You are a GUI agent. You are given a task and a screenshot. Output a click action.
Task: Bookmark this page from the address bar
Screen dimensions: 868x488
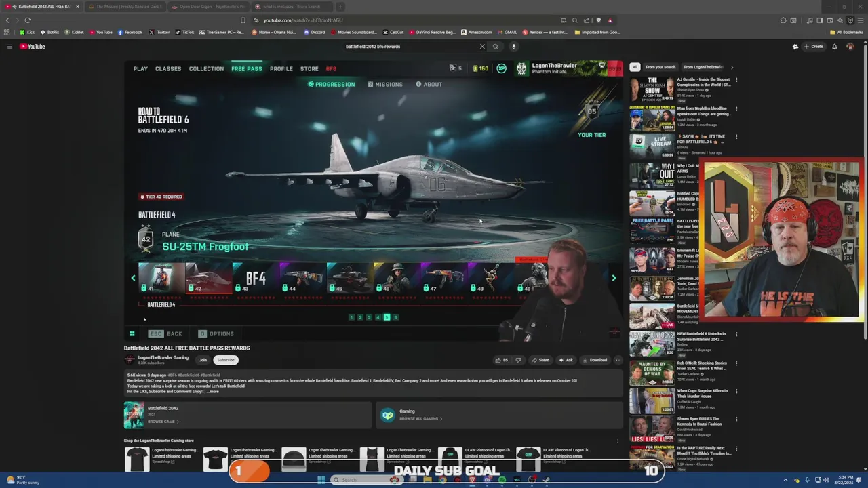click(243, 20)
